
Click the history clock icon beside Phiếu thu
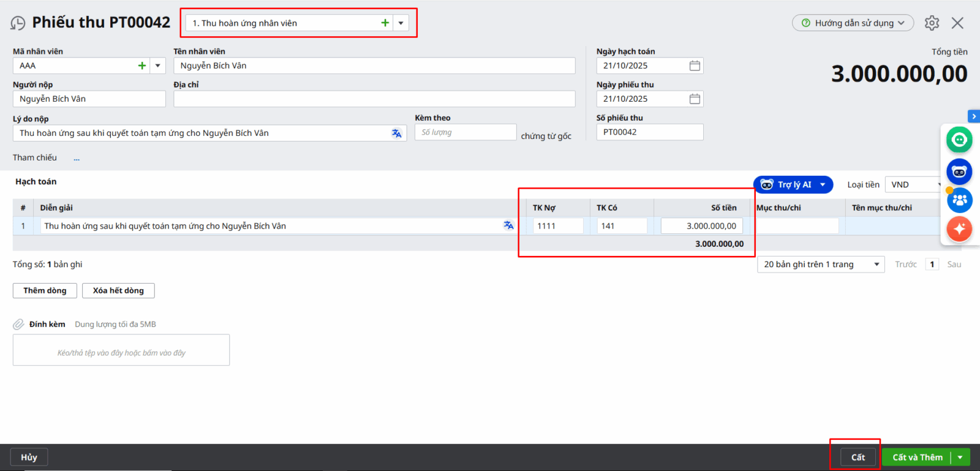18,23
